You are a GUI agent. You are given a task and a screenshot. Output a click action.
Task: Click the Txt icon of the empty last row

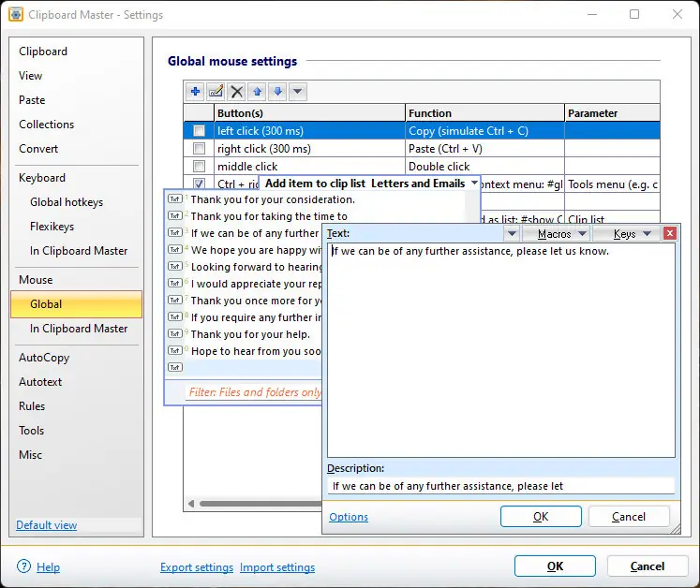click(174, 367)
